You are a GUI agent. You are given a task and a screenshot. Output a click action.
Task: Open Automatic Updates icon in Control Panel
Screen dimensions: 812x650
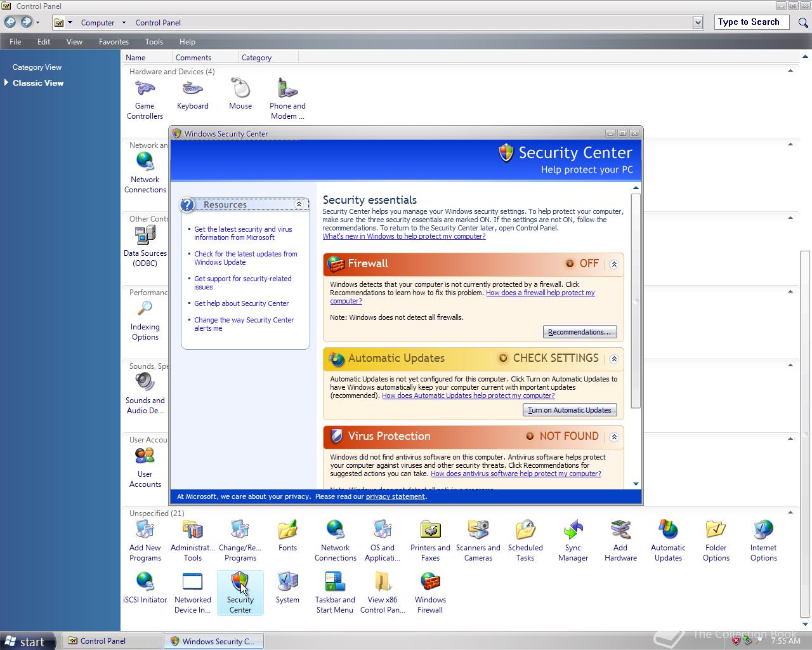click(668, 541)
